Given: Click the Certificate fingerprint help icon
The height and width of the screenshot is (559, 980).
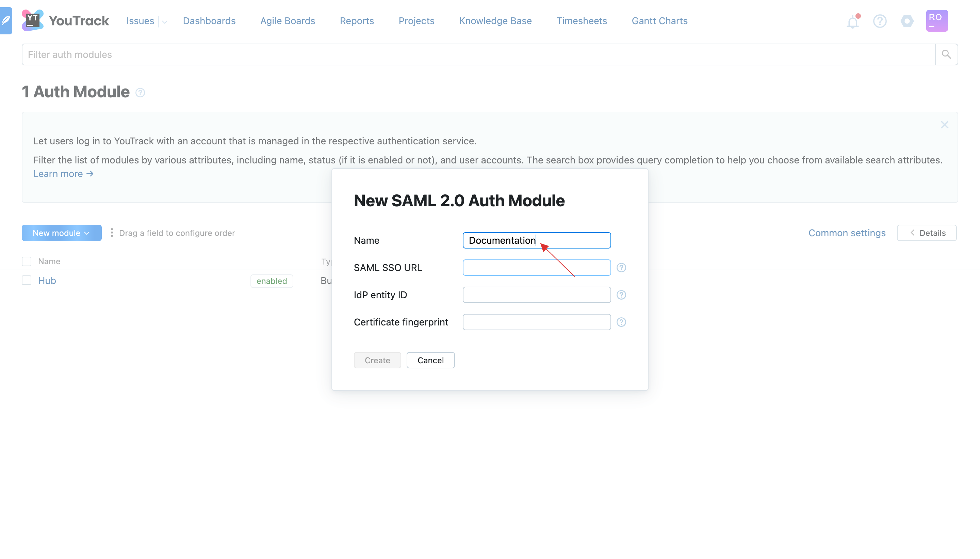Looking at the screenshot, I should (x=621, y=322).
